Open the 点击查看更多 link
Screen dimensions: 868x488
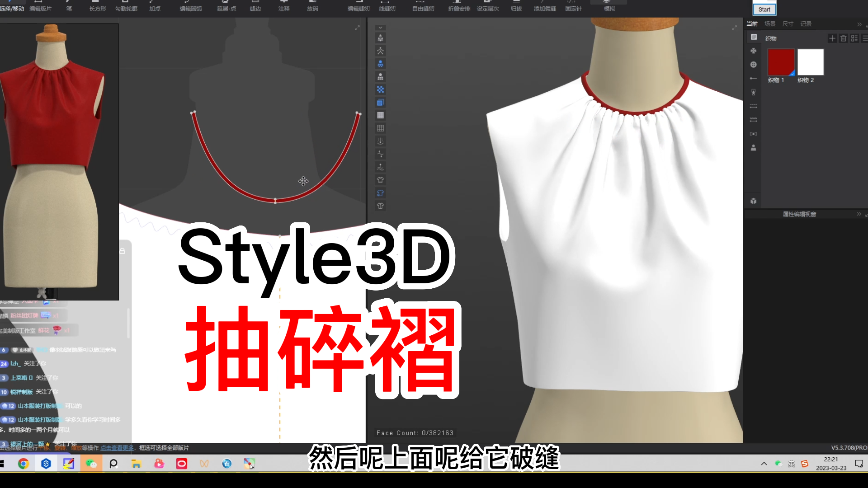[x=117, y=448]
